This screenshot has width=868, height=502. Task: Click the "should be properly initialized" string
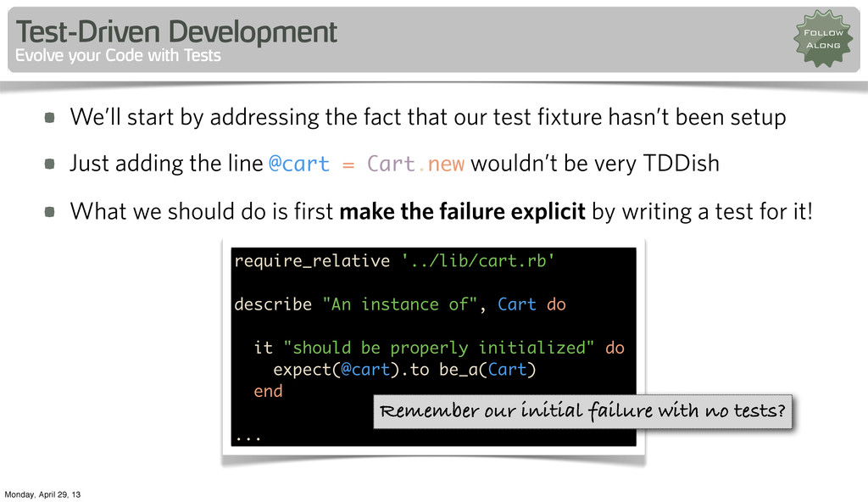click(x=439, y=348)
